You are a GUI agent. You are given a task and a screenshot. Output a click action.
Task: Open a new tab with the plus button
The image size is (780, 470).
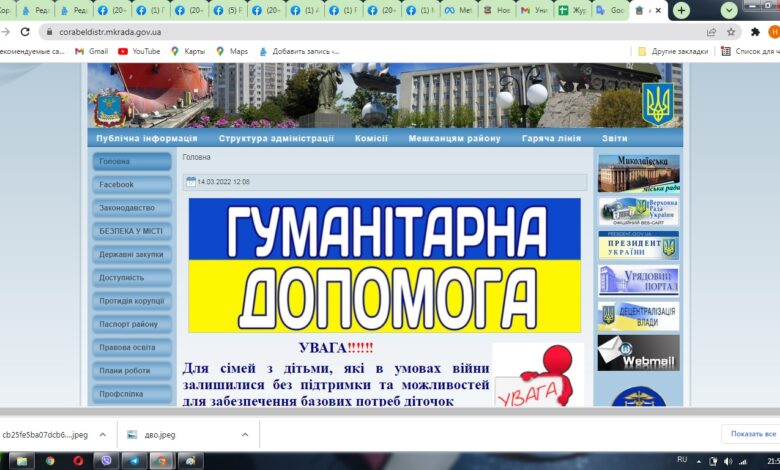681,10
